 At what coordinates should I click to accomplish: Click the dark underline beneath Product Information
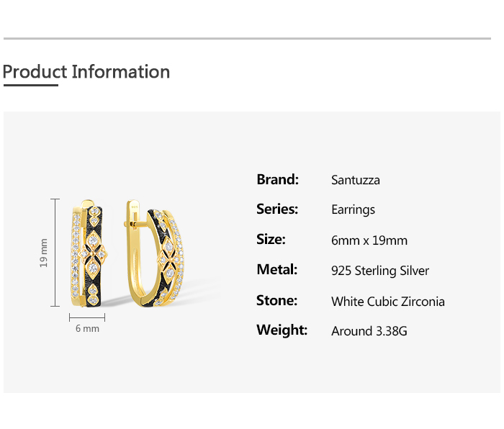[x=30, y=85]
